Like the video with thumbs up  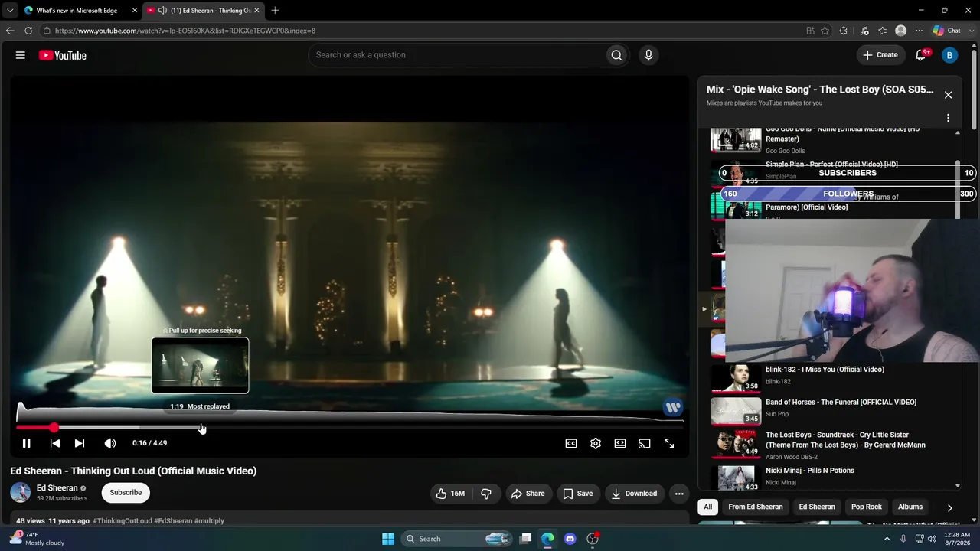(450, 494)
